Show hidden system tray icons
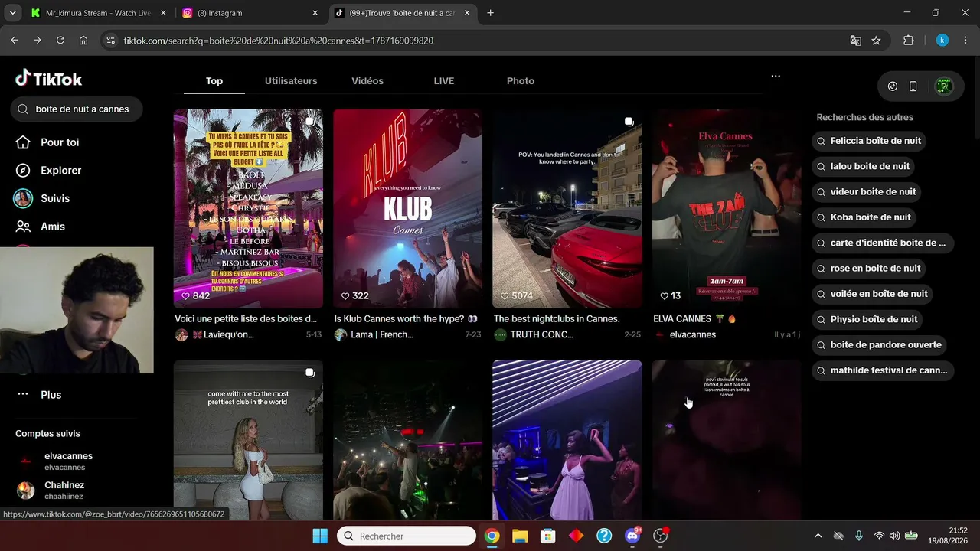Viewport: 980px width, 551px height. point(818,536)
